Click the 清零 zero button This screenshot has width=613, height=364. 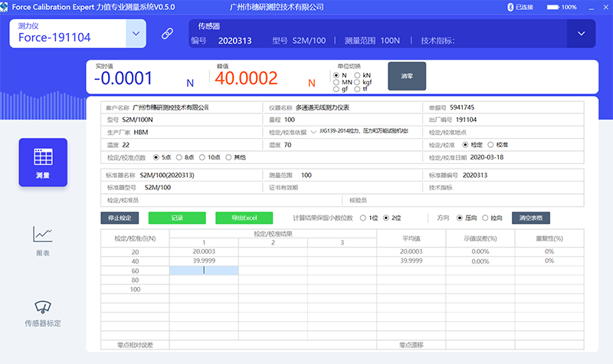407,76
